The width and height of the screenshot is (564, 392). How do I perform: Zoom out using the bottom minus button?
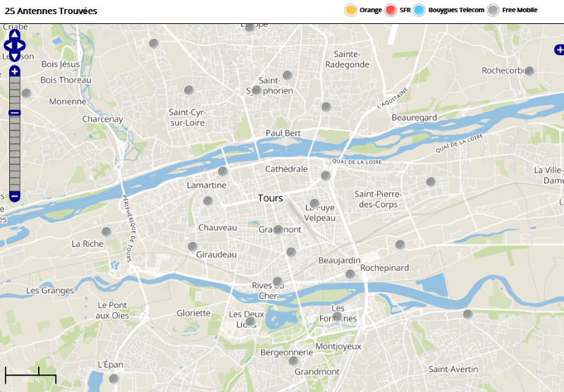coord(14,196)
